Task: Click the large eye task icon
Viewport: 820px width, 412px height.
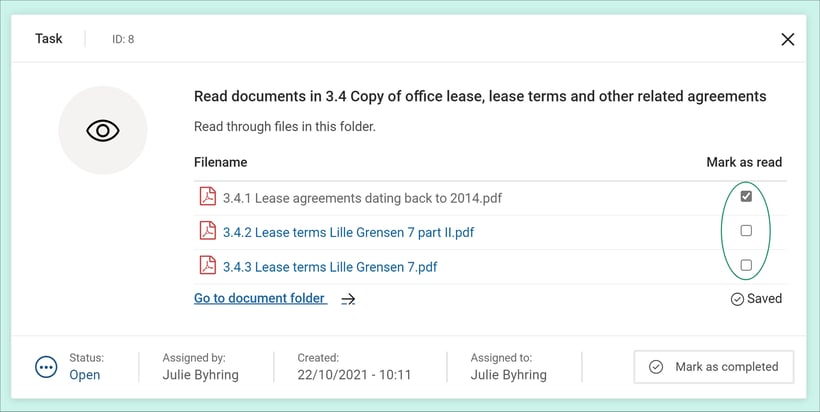Action: coord(103,131)
